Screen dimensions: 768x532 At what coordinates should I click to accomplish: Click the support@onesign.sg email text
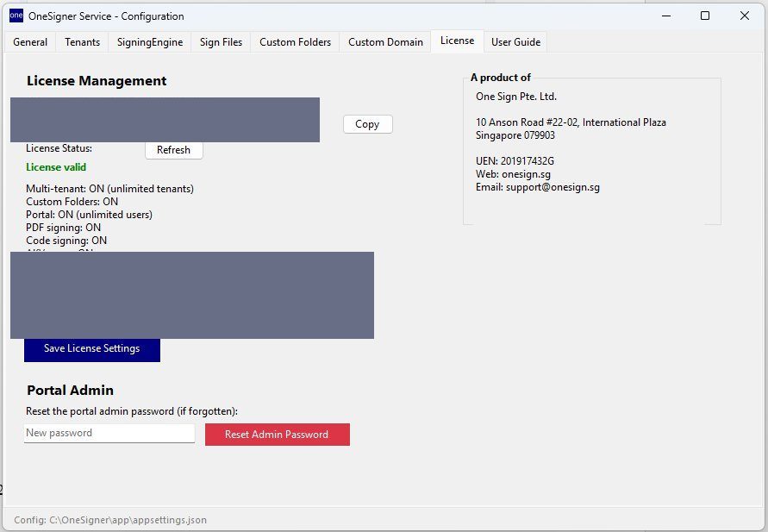(x=553, y=187)
